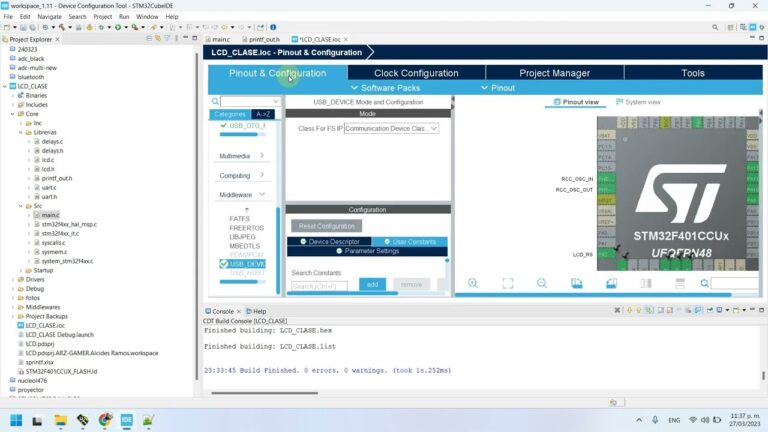The width and height of the screenshot is (768, 432).
Task: Switch to System view
Action: [x=638, y=102]
